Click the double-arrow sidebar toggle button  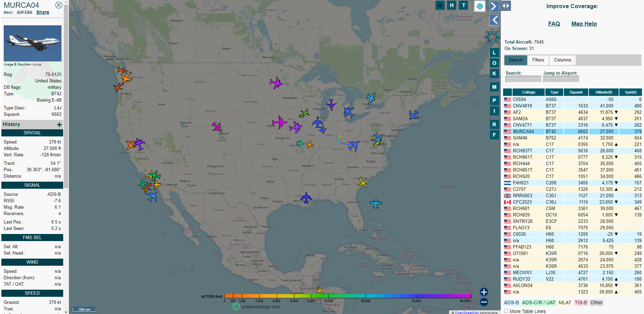505,6
